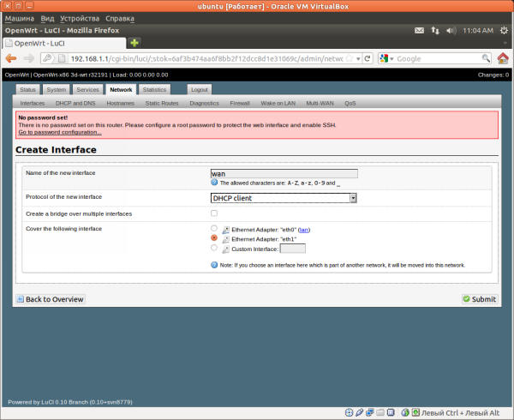Click the Firefox back arrow button
Image resolution: width=514 pixels, height=420 pixels.
point(11,58)
